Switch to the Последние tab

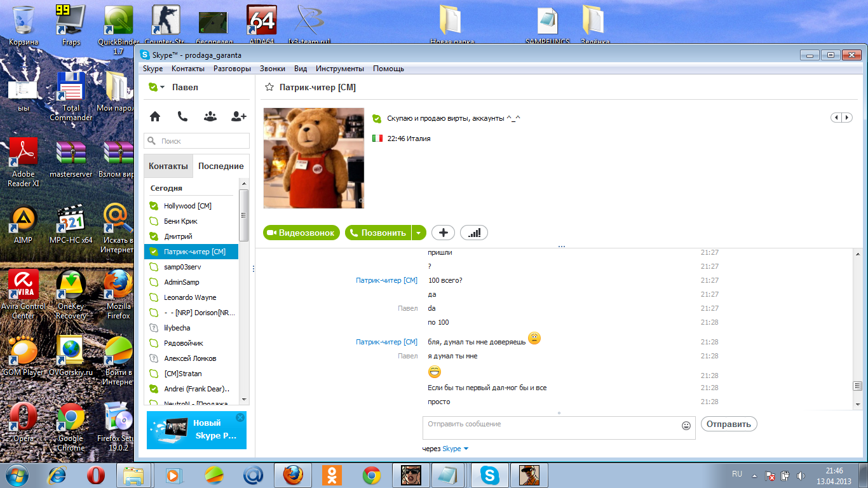(221, 166)
